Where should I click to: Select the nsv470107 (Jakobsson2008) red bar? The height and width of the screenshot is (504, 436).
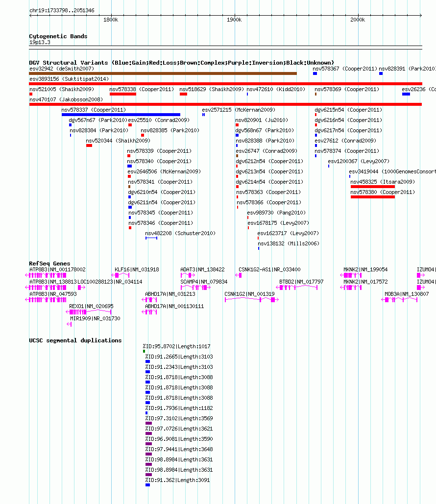tap(225, 104)
